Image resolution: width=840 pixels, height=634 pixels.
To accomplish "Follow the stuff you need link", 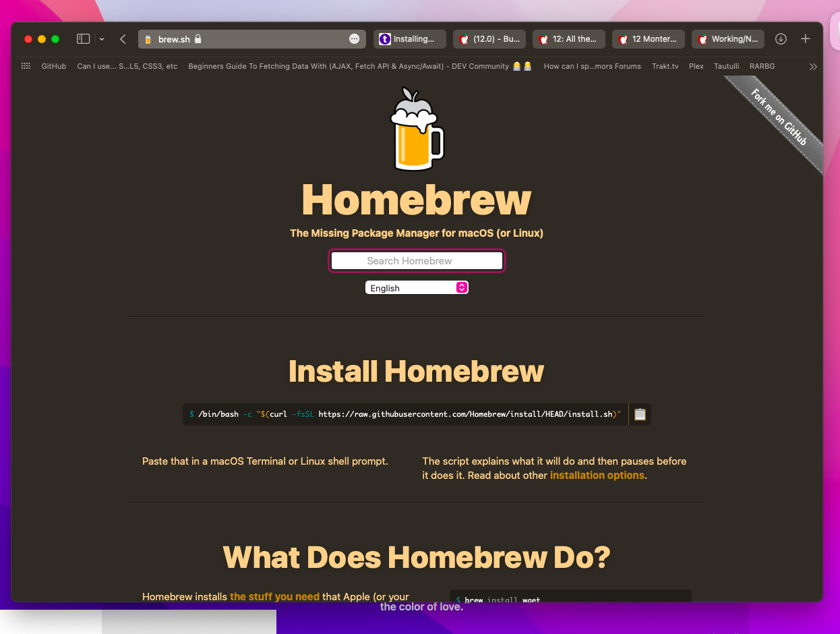I will (274, 597).
